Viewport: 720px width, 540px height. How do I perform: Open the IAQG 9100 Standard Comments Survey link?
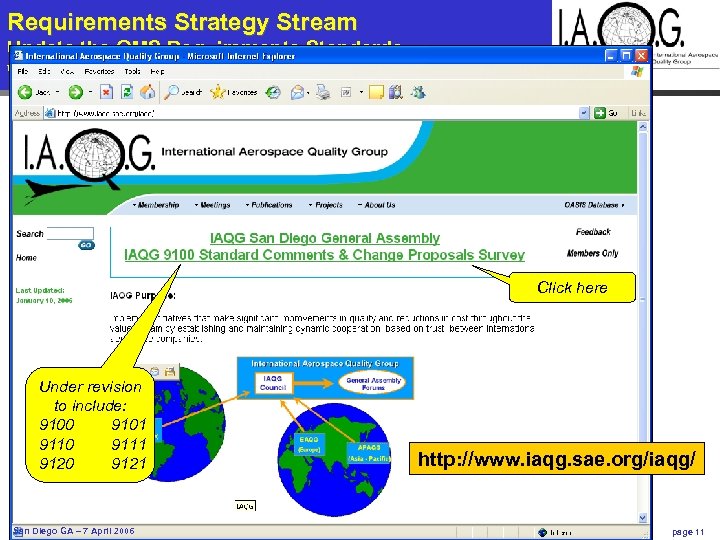click(x=325, y=255)
